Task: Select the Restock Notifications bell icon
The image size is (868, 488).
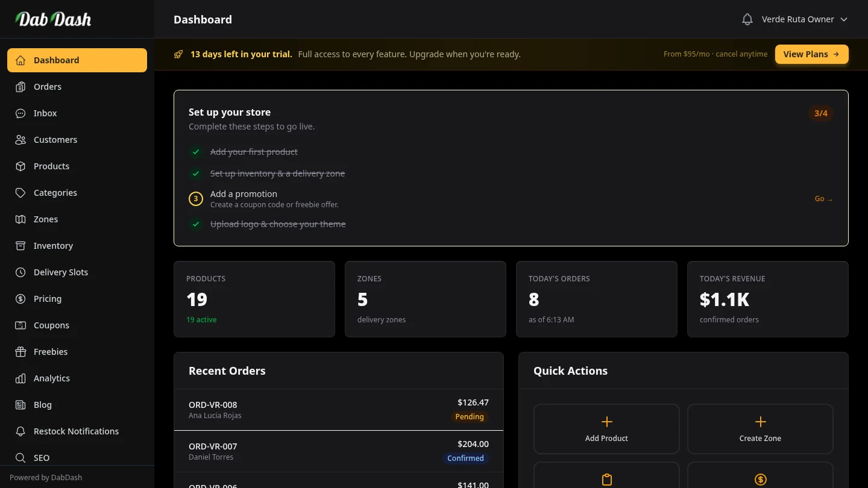Action: tap(20, 431)
